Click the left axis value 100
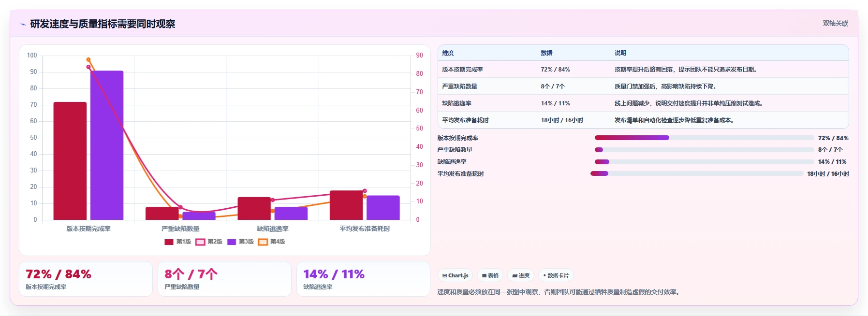Image resolution: width=868 pixels, height=316 pixels. click(32, 56)
